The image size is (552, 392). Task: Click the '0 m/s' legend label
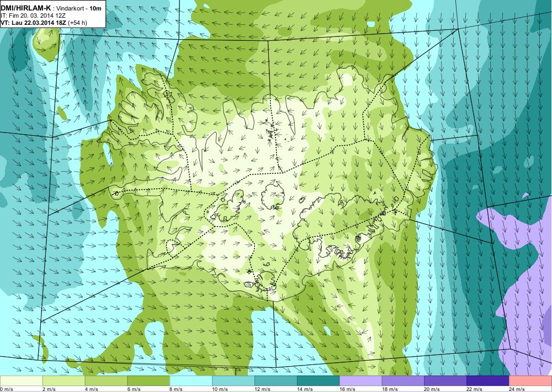click(7, 389)
